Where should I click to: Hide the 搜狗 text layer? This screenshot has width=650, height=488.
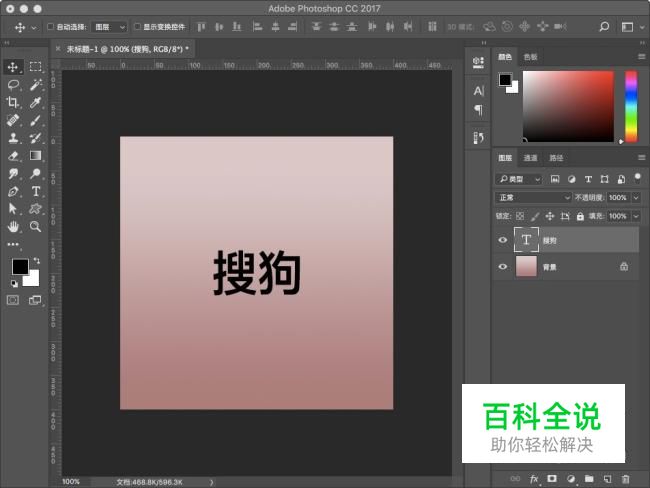(503, 240)
